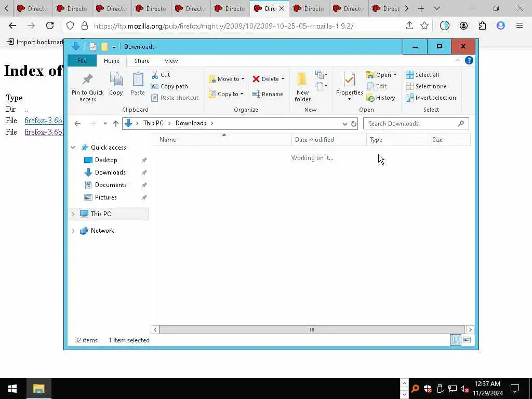
Task: Collapse the Quick access tree node
Action: [x=73, y=147]
